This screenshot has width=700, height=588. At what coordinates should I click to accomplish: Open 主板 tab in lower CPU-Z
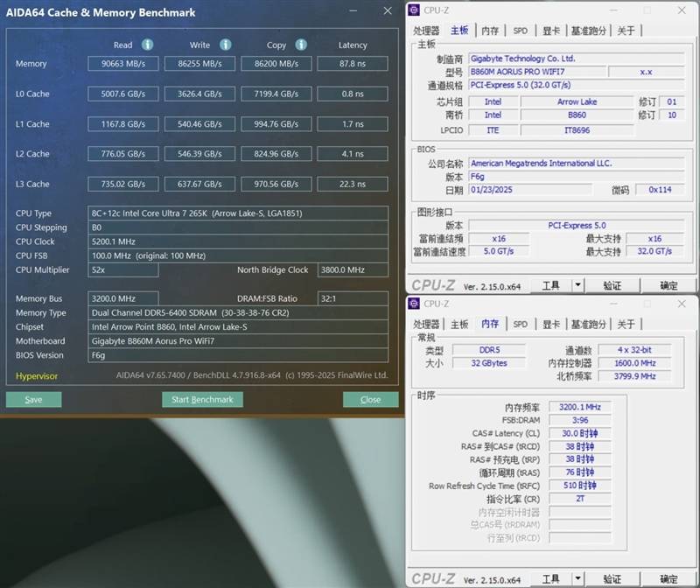459,324
